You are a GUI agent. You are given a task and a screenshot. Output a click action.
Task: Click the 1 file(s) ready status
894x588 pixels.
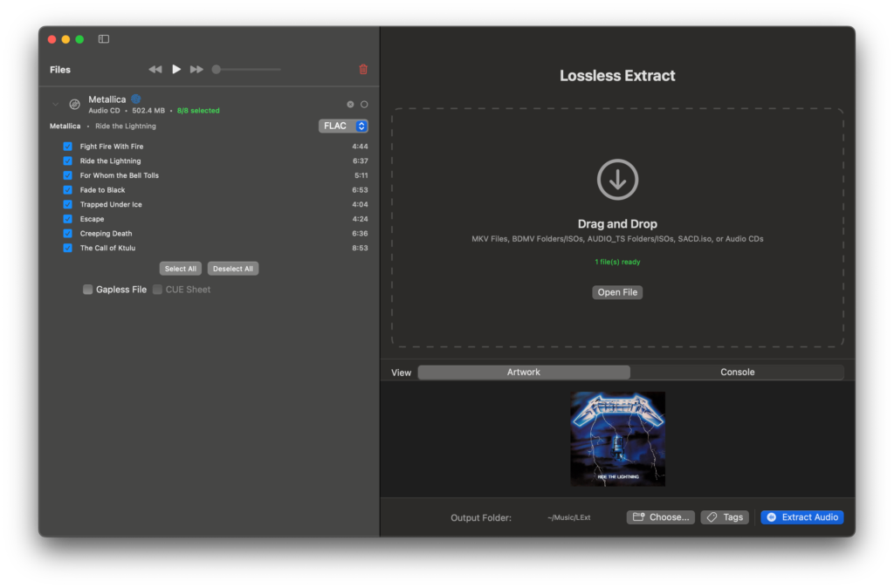(x=617, y=262)
